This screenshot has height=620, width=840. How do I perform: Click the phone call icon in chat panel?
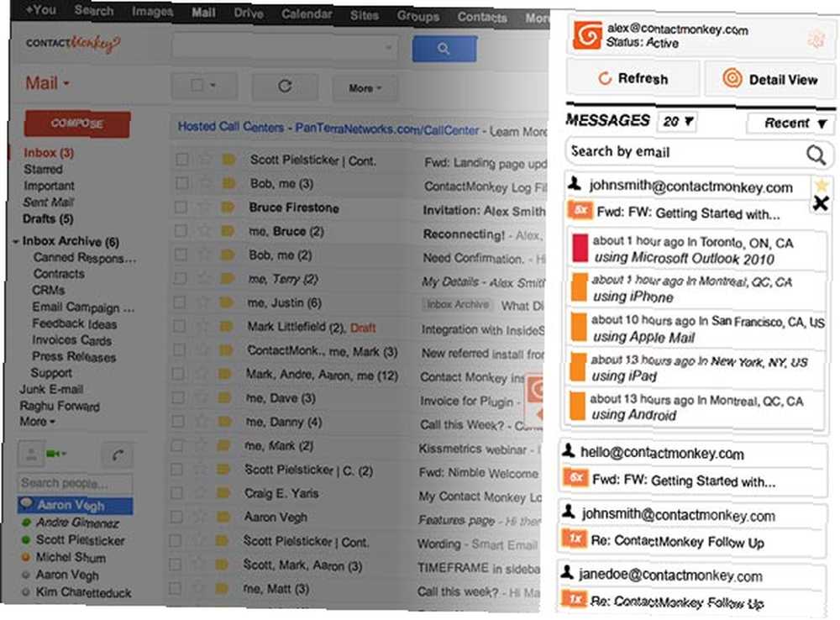[118, 455]
